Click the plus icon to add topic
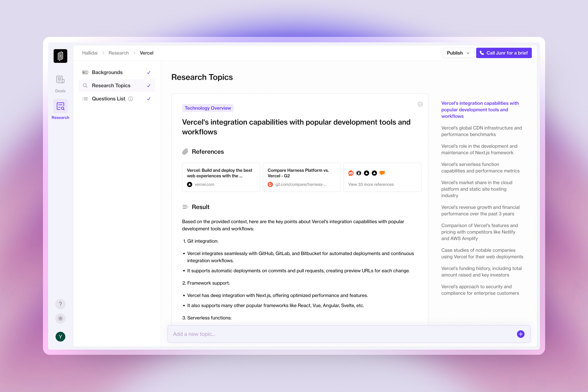Image resolution: width=588 pixels, height=392 pixels. click(521, 334)
